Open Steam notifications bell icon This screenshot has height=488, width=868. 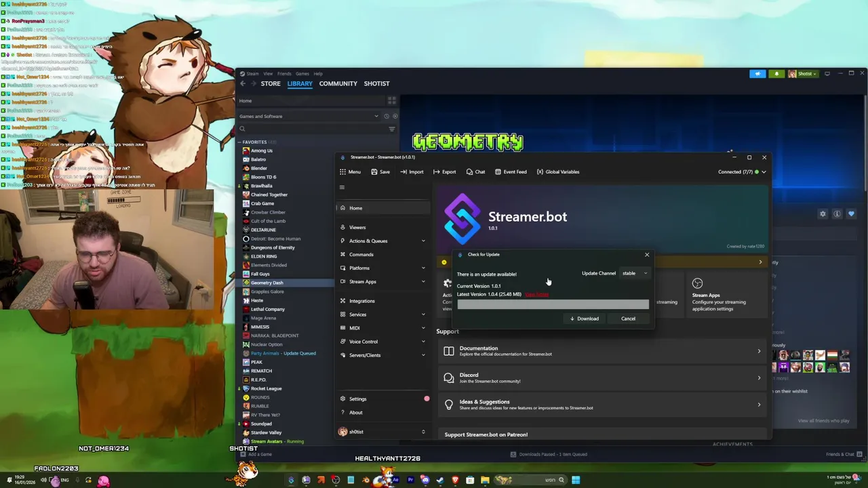776,73
